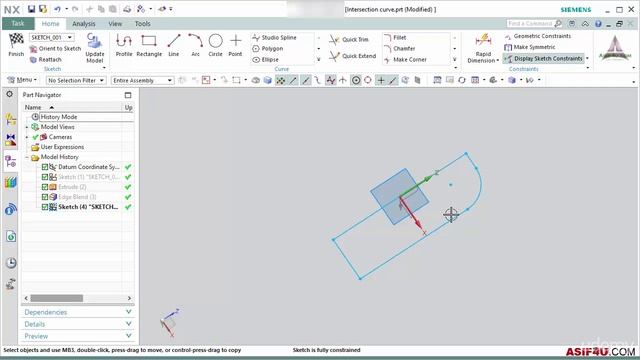
Task: Toggle the Extrude (2) checkbox
Action: [x=45, y=187]
